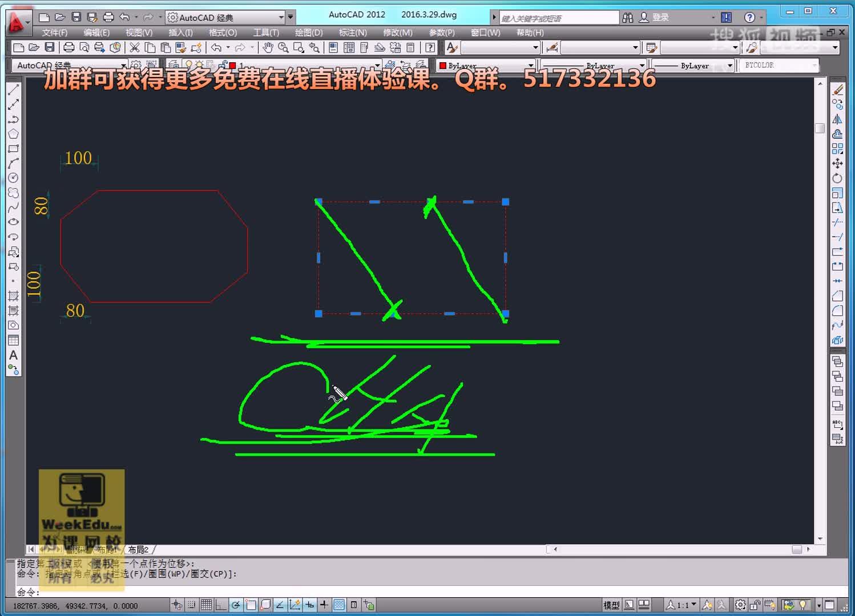Toggle Ortho mode in the status bar
This screenshot has width=855, height=616.
tap(220, 605)
